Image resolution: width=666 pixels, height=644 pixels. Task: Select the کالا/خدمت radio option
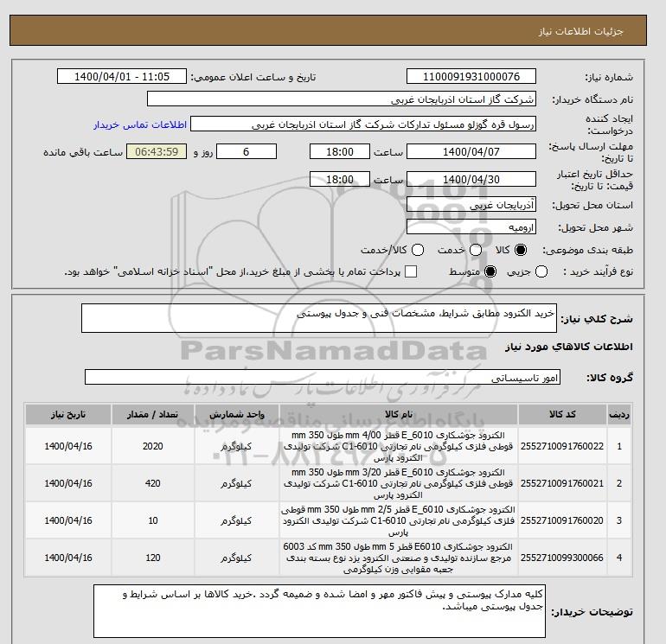click(418, 250)
